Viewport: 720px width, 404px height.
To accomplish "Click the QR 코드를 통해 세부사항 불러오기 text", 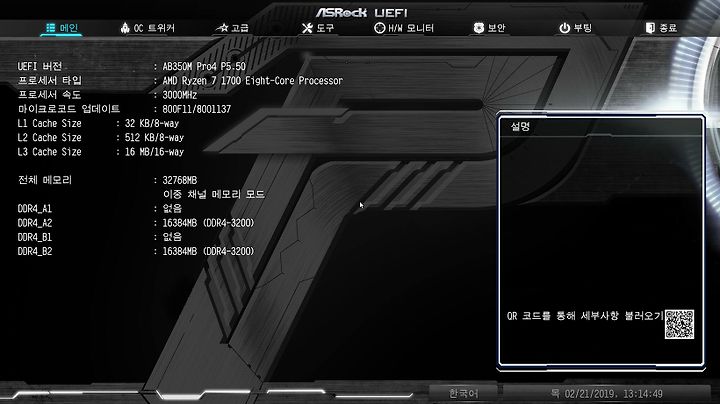I will [x=585, y=316].
